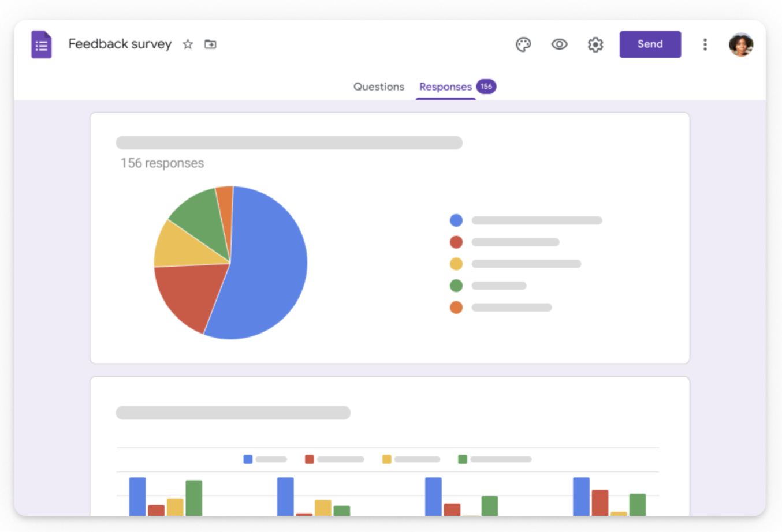The width and height of the screenshot is (782, 532).
Task: Open the user account avatar
Action: click(740, 44)
